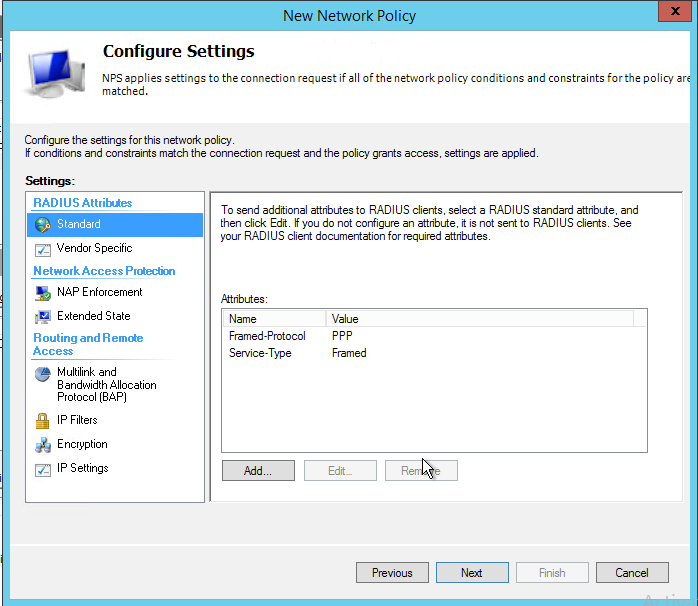Close the New Network Policy window
The width and height of the screenshot is (698, 606).
tap(675, 13)
